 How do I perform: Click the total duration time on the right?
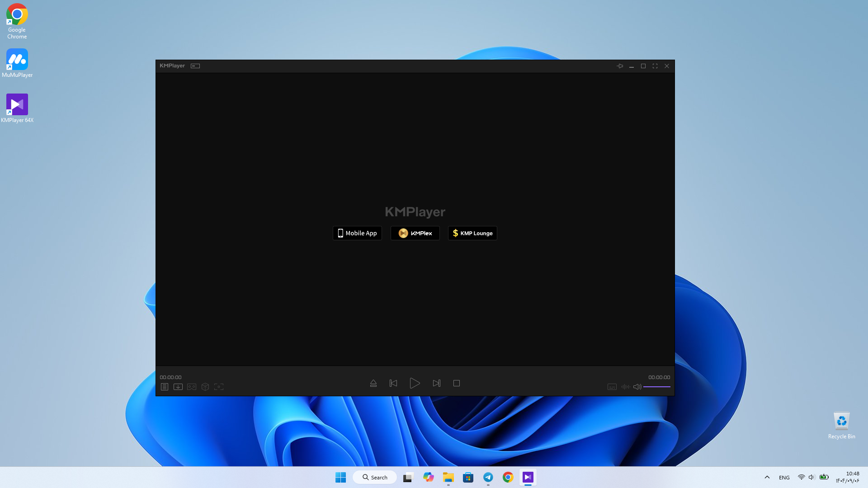coord(659,377)
